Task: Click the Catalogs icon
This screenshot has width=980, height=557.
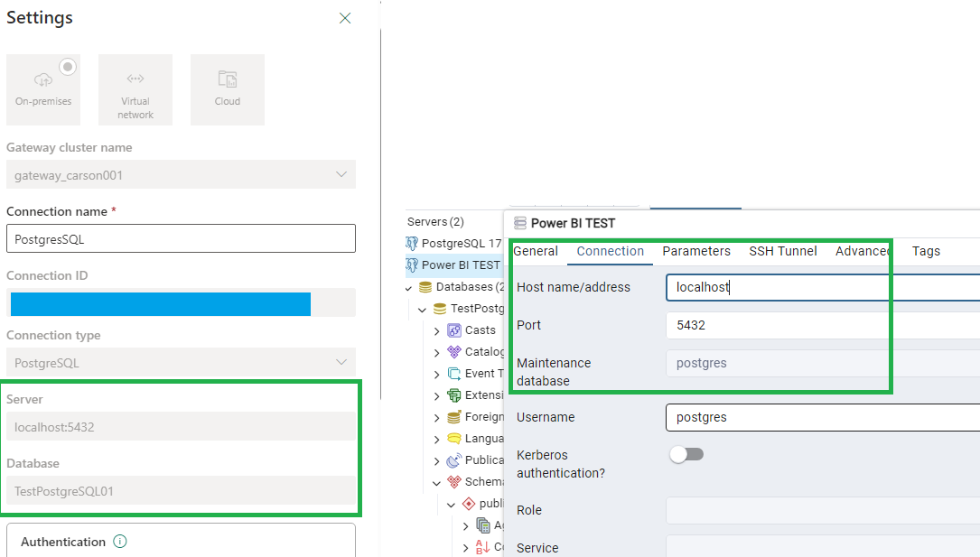Action: 454,352
